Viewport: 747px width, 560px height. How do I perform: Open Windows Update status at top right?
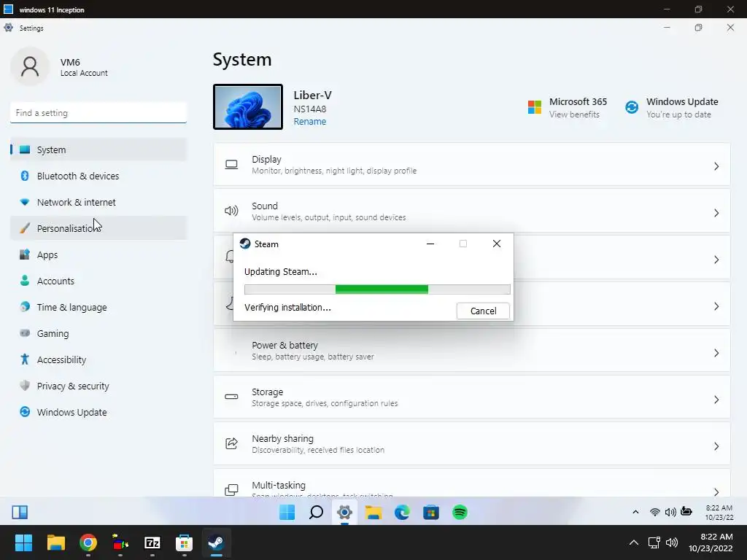coord(671,108)
